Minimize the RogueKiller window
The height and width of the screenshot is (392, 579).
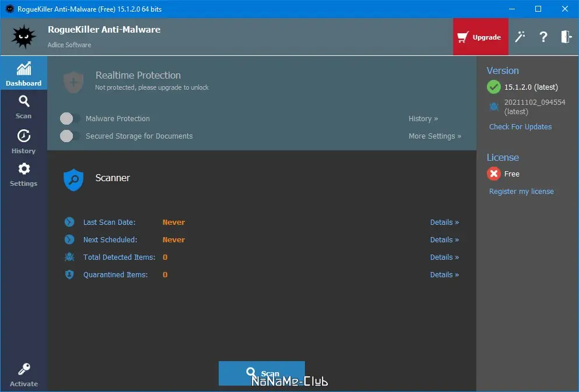[x=512, y=9]
